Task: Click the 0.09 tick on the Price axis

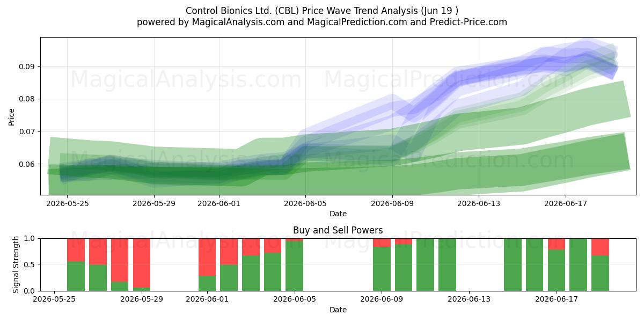Action: click(28, 67)
